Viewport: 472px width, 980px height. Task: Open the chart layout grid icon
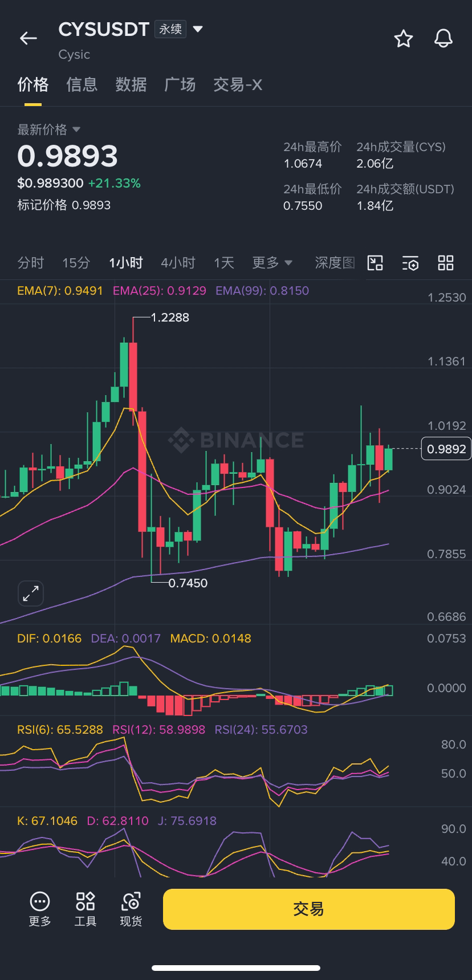point(446,263)
